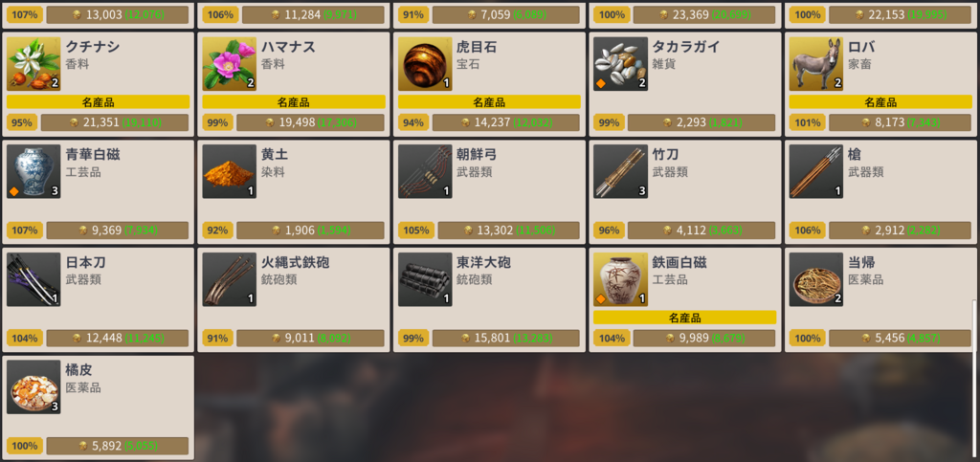The height and width of the screenshot is (462, 980).
Task: Click the 東洋大砲 cannon icon
Action: pyautogui.click(x=425, y=279)
